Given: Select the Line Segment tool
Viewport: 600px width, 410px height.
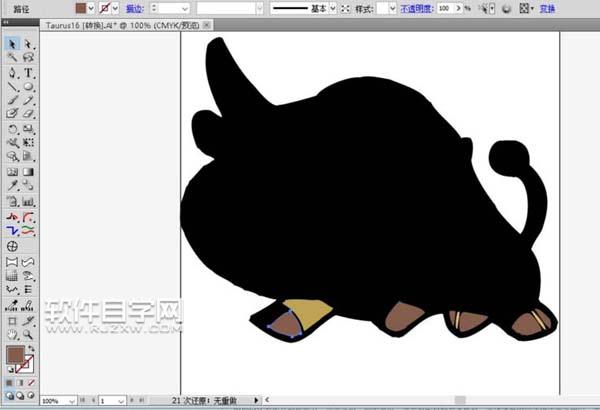Looking at the screenshot, I should click(12, 87).
